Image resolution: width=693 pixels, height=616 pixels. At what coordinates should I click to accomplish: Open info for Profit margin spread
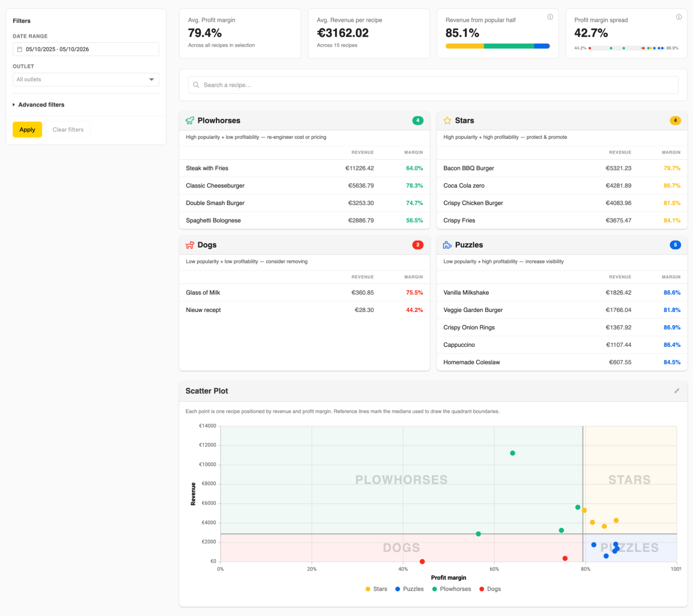click(679, 17)
